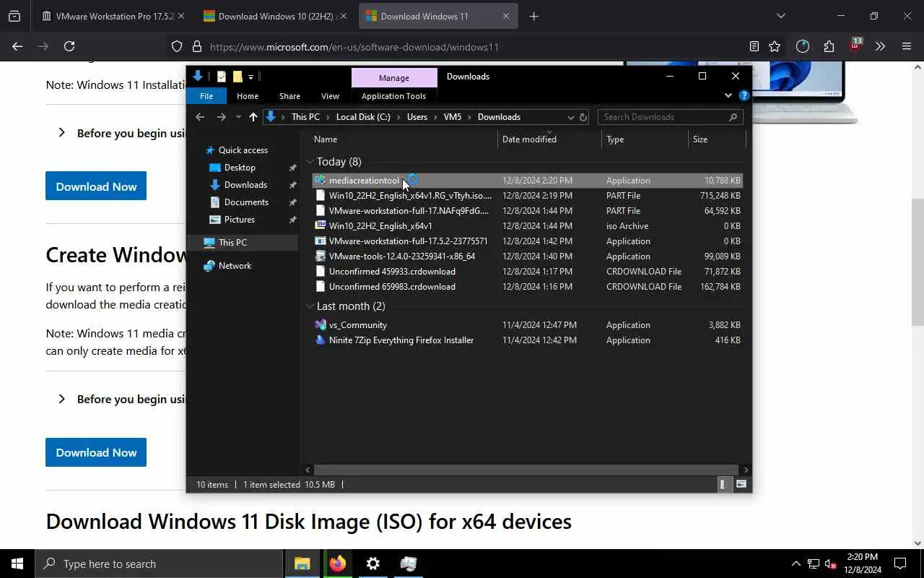Click the Explorer horizontal scrollbar
This screenshot has width=924, height=578.
tap(526, 470)
